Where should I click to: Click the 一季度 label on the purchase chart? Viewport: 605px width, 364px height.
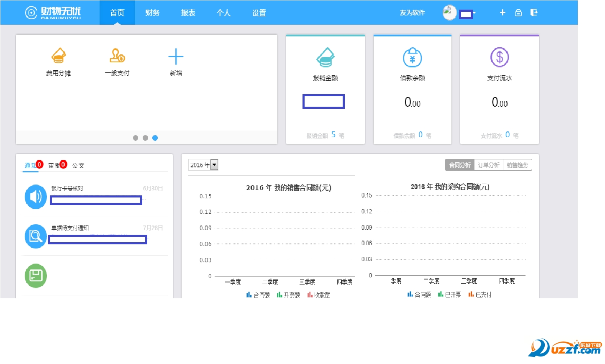tap(393, 281)
